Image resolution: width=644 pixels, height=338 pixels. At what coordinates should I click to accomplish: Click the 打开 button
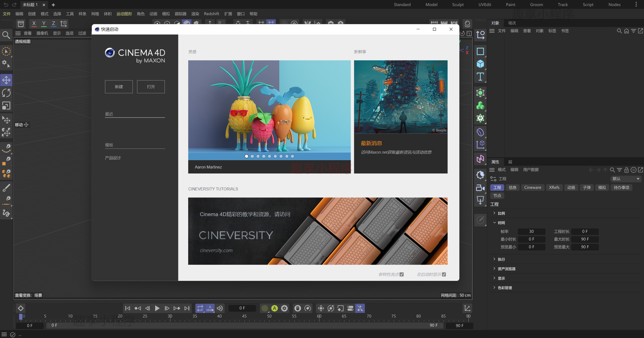coord(151,87)
